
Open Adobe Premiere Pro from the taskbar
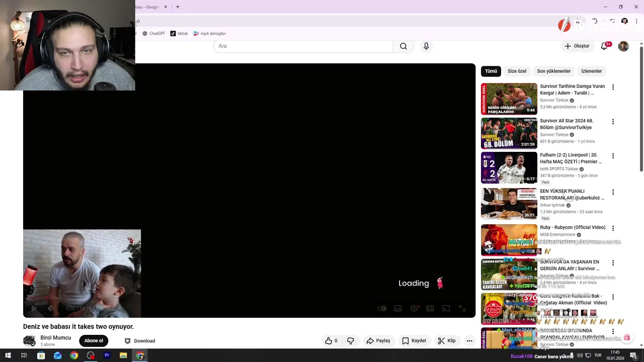(x=107, y=355)
